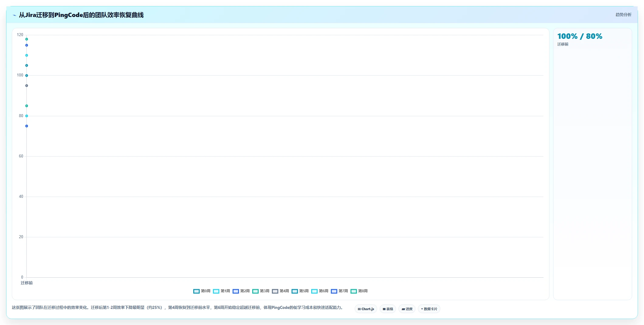
Task: Toggle the 第5周 legend entry
Action: tap(300, 291)
